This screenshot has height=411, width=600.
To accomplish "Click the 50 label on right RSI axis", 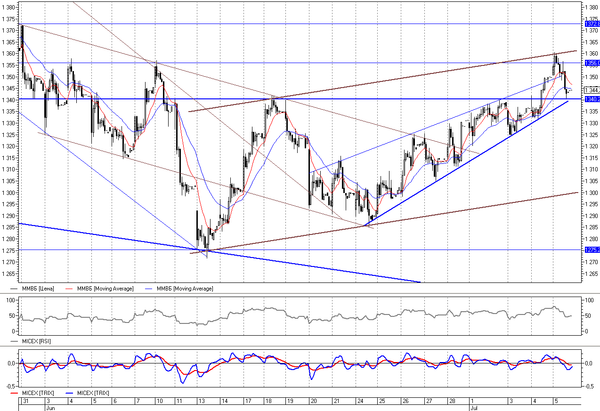I will (589, 316).
